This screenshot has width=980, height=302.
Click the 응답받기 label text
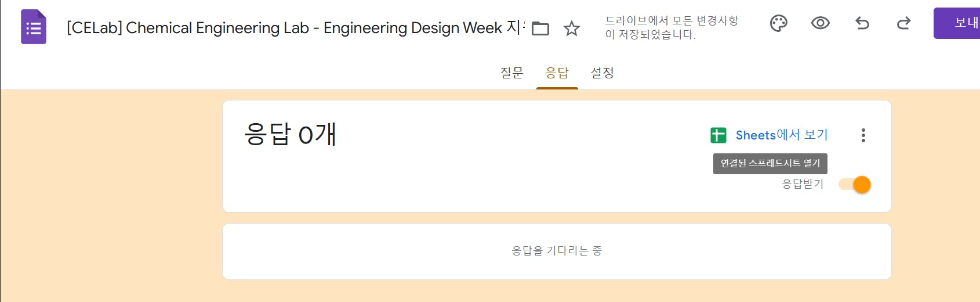[803, 184]
